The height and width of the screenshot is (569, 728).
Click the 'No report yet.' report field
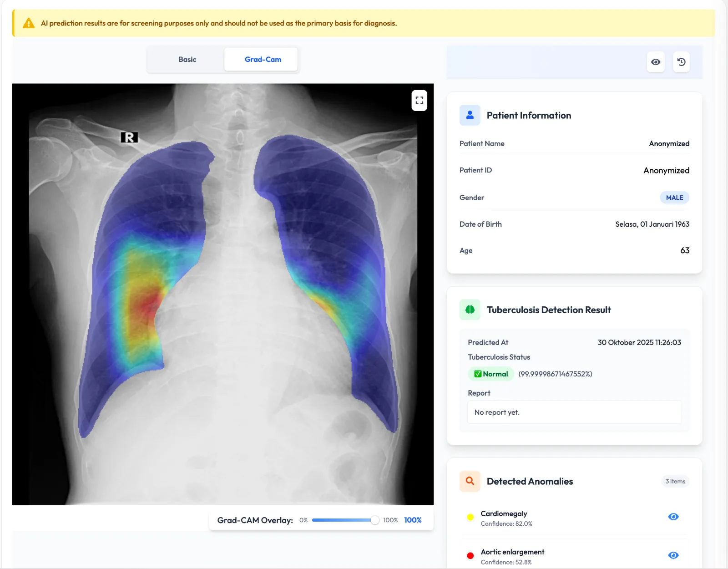tap(574, 412)
